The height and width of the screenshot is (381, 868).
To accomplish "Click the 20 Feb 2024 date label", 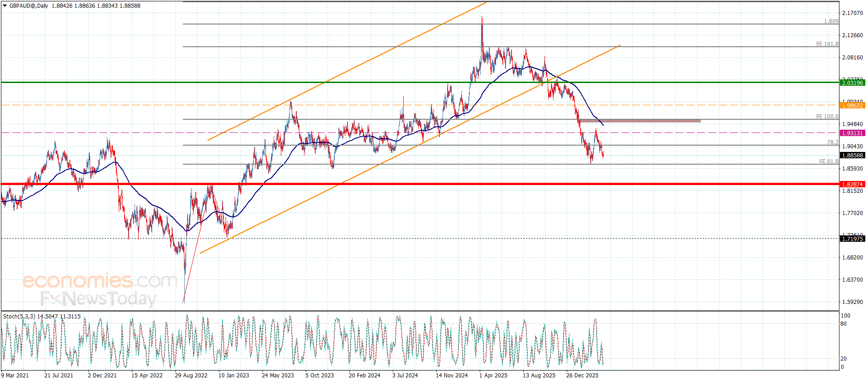I will click(x=364, y=375).
